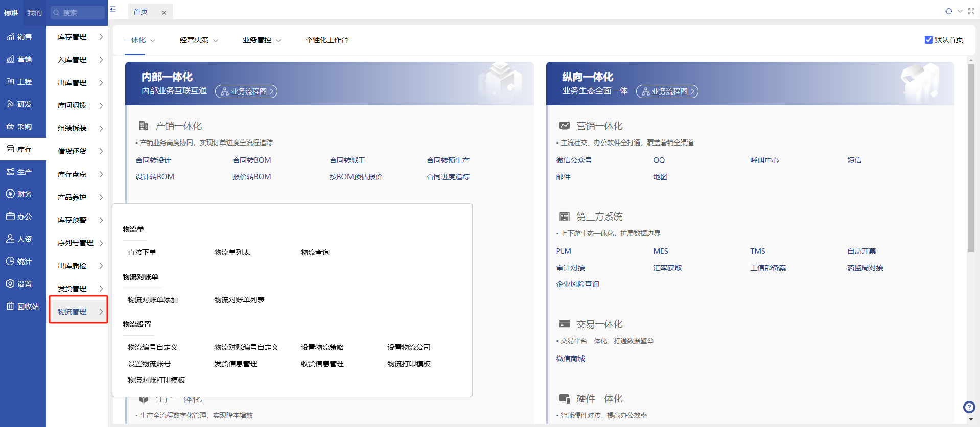
Task: Open the 微信公众号 link
Action: [x=574, y=160]
